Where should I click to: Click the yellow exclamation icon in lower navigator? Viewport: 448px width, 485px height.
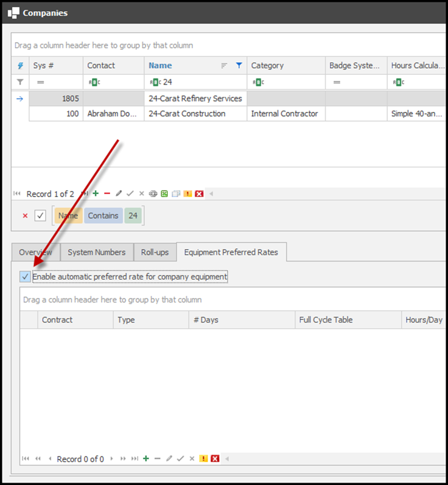click(204, 459)
